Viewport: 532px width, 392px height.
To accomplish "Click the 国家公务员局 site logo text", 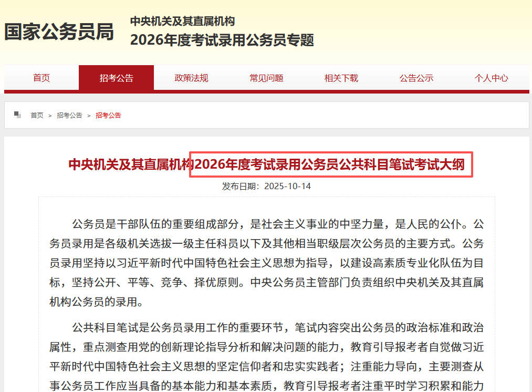I will click(x=59, y=32).
